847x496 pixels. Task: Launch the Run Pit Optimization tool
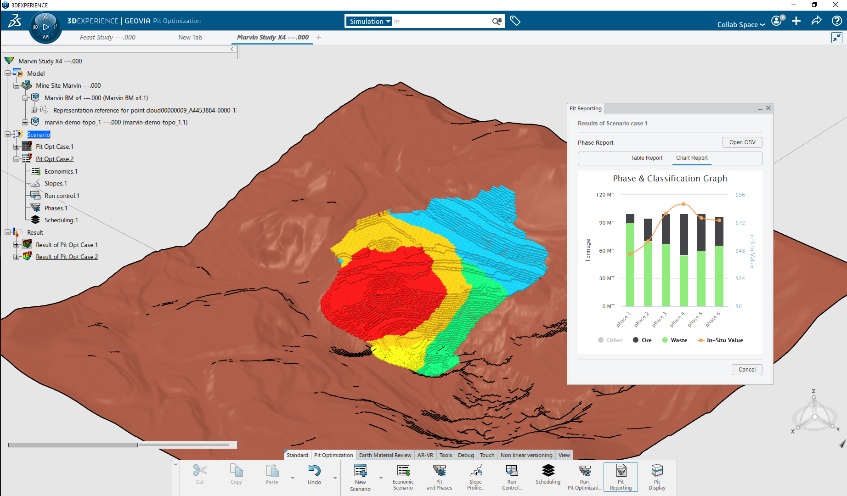coord(584,477)
